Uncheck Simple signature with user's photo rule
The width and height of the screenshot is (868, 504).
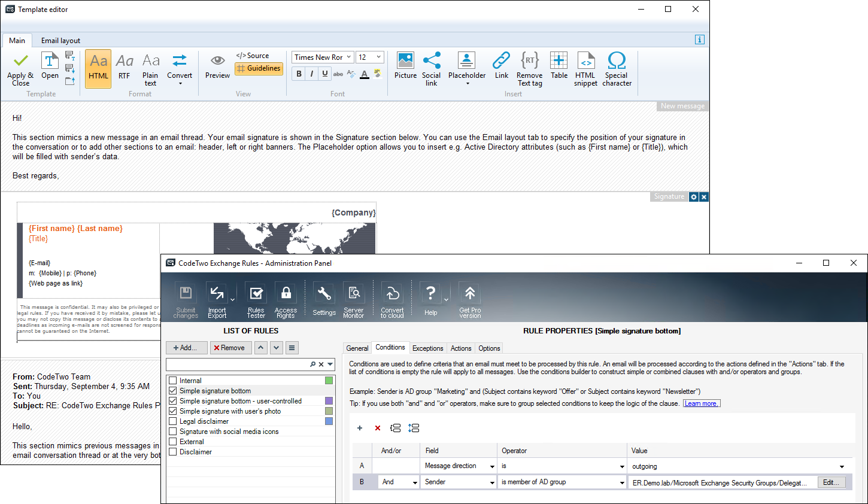click(x=173, y=411)
